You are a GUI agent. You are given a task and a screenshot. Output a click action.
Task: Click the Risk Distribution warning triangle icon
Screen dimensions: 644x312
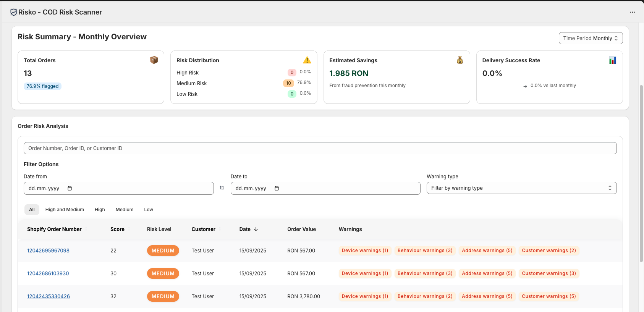click(307, 60)
